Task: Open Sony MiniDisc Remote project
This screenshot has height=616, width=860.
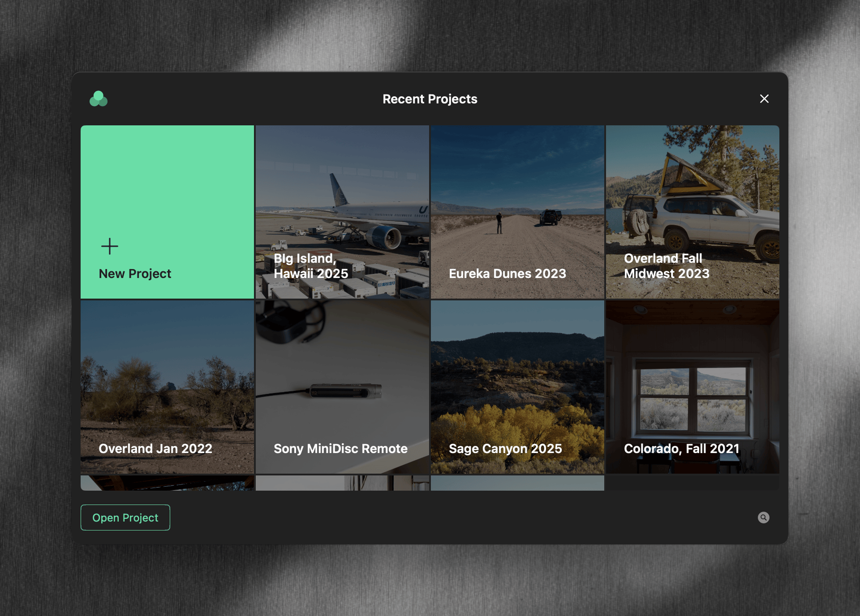Action: click(x=342, y=387)
